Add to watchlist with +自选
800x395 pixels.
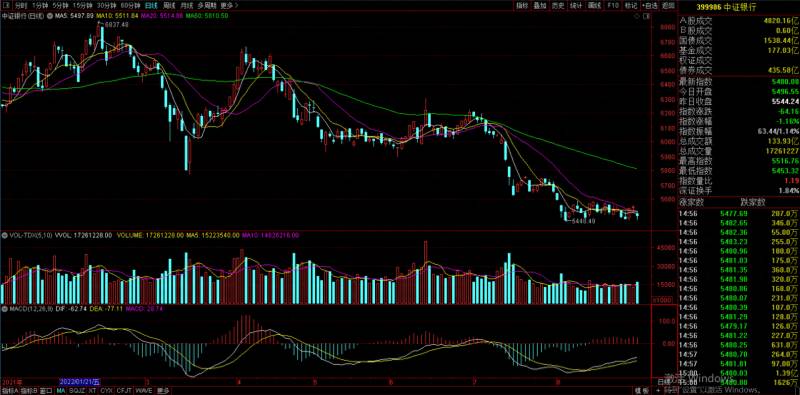point(649,6)
